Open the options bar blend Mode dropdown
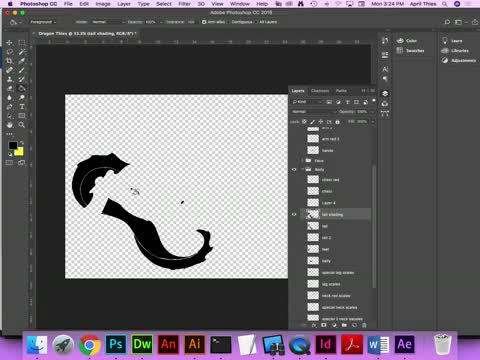This screenshot has height=360, width=480. pos(107,22)
